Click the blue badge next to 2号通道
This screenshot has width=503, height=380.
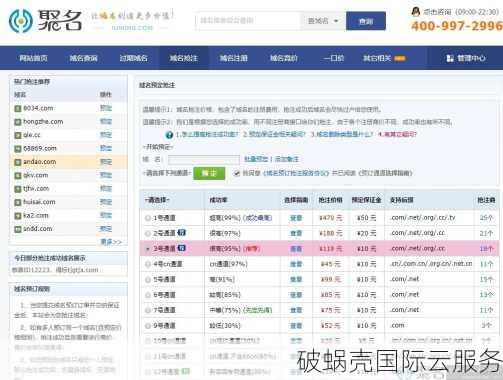[x=181, y=233]
